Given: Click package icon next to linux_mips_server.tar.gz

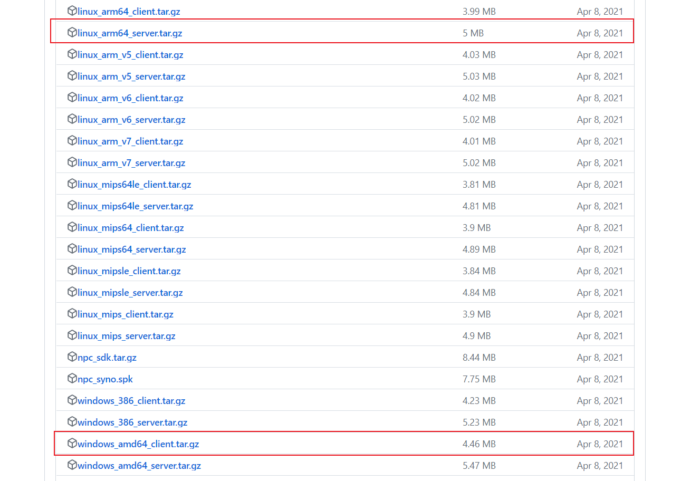Looking at the screenshot, I should pos(72,336).
